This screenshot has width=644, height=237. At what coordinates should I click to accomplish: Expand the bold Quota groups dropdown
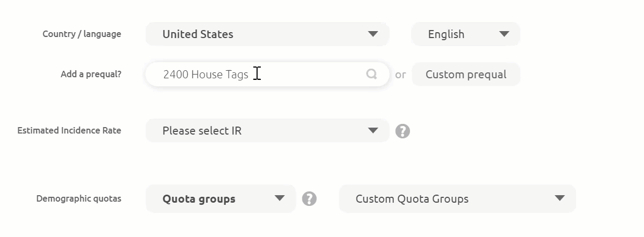pos(221,198)
